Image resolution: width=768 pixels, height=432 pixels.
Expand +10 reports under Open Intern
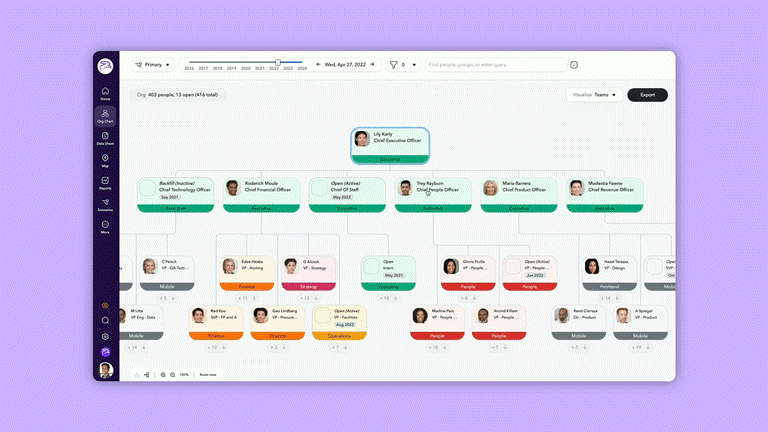[x=388, y=298]
